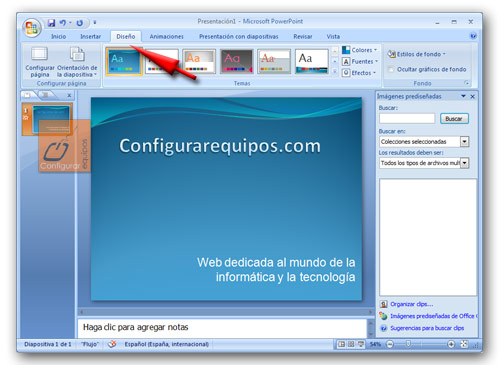Apply the black Aa white theme thumbnail
The height and width of the screenshot is (365, 500).
(312, 61)
